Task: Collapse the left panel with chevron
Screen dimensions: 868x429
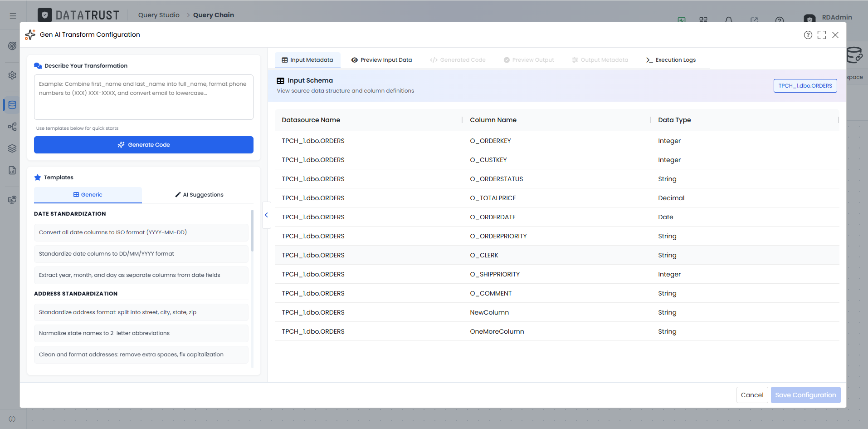Action: (x=267, y=215)
